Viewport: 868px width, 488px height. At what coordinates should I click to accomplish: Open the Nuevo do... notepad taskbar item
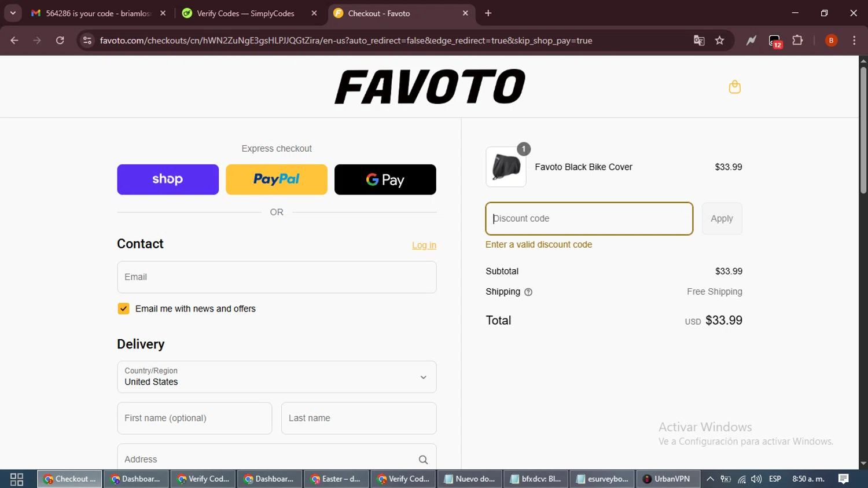469,479
